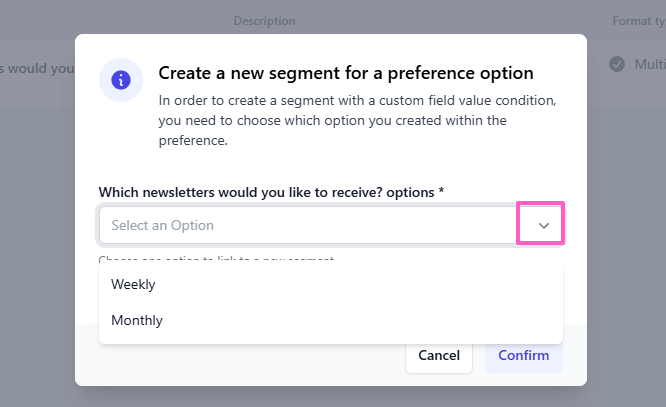
Task: Click the dialog title about creating a segment
Action: tap(346, 73)
